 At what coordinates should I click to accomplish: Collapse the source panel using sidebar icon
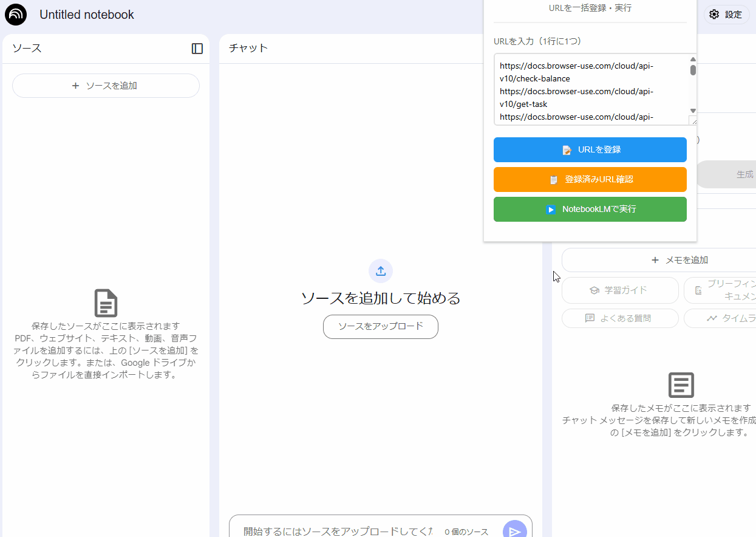(197, 49)
